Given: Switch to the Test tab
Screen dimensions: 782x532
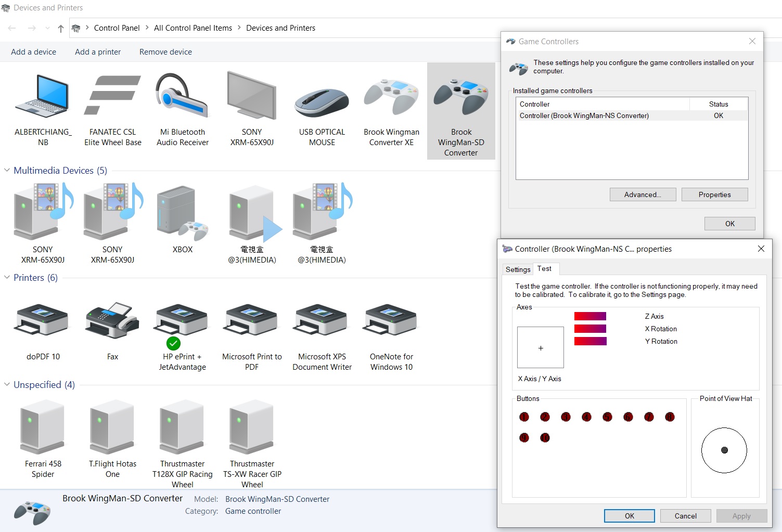Looking at the screenshot, I should click(x=545, y=269).
